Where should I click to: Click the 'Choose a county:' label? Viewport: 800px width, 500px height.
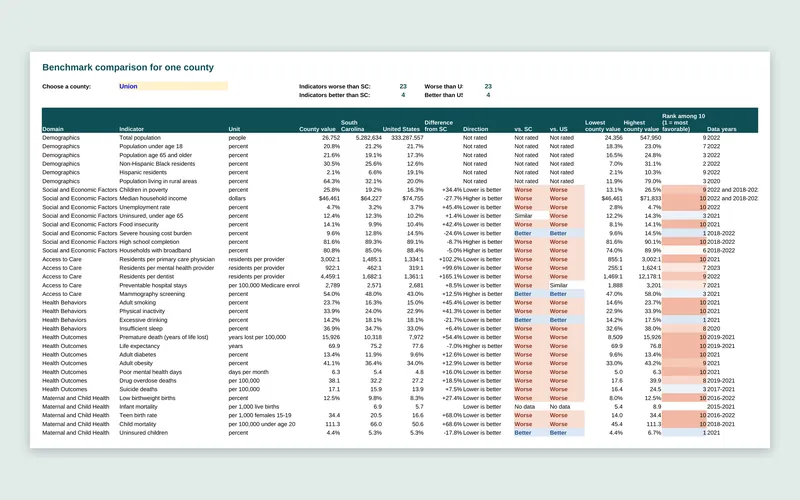(66, 86)
